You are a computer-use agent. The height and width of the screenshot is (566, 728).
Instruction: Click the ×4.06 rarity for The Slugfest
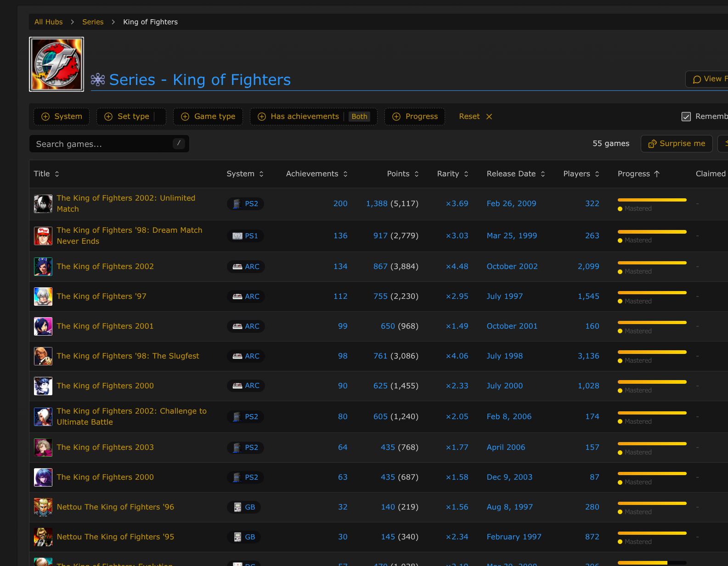(x=457, y=356)
